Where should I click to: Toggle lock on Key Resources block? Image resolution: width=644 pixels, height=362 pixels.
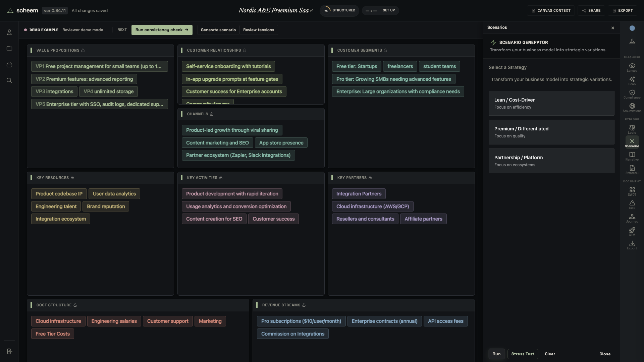tap(72, 178)
